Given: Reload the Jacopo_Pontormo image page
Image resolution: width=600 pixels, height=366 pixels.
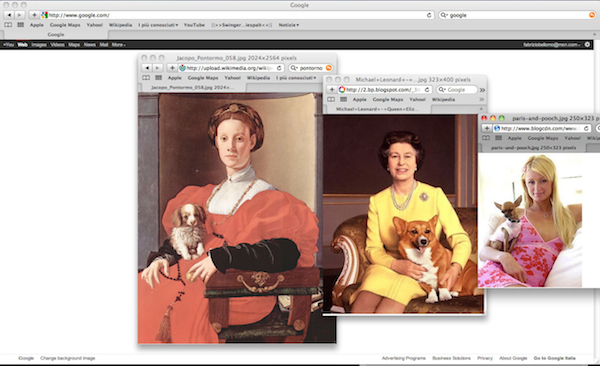Looking at the screenshot, I should pyautogui.click(x=279, y=68).
